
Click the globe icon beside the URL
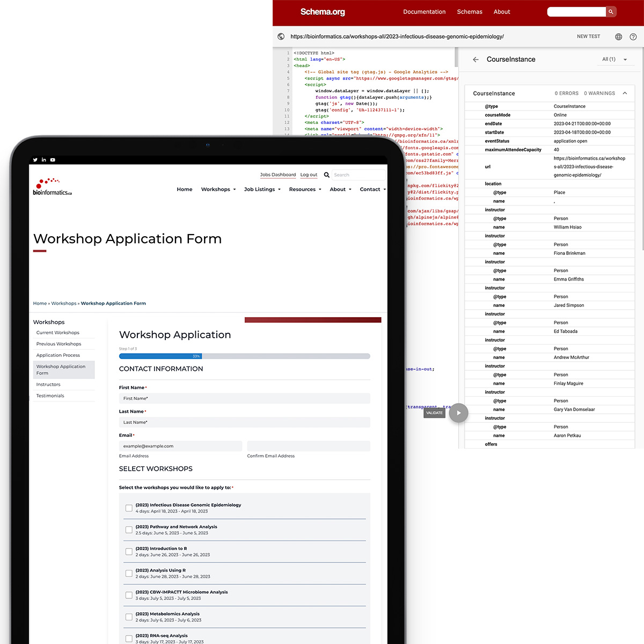pyautogui.click(x=281, y=36)
